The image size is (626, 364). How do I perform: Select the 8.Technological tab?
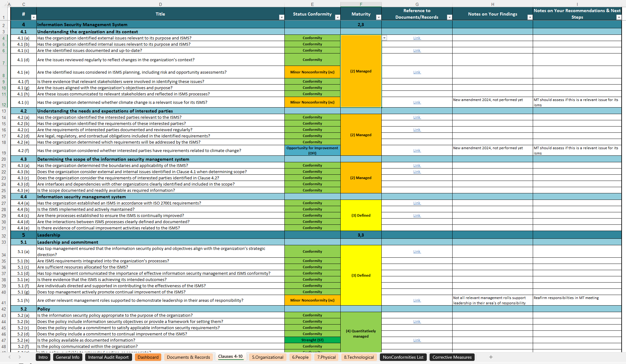pyautogui.click(x=360, y=357)
